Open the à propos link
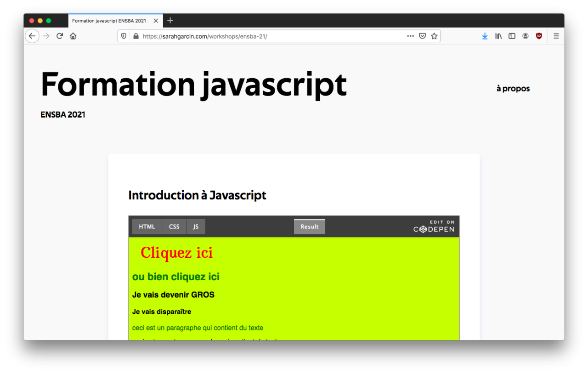The width and height of the screenshot is (588, 374). [513, 89]
